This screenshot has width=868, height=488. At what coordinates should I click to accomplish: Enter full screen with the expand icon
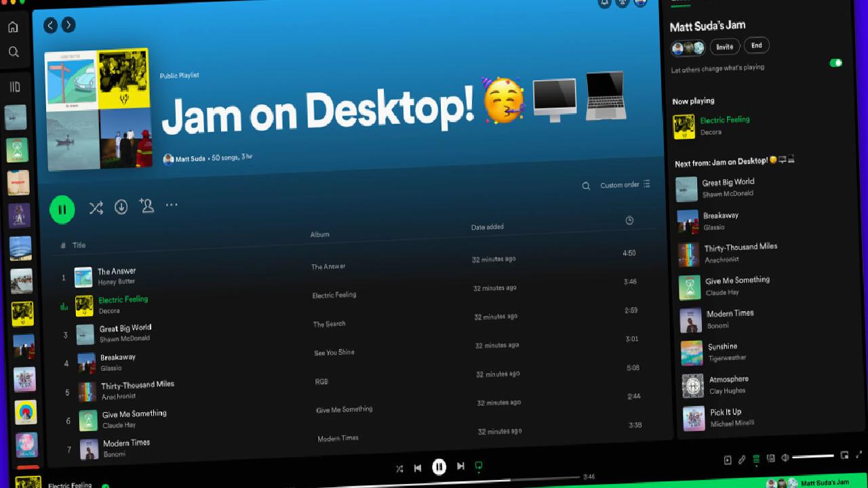859,455
